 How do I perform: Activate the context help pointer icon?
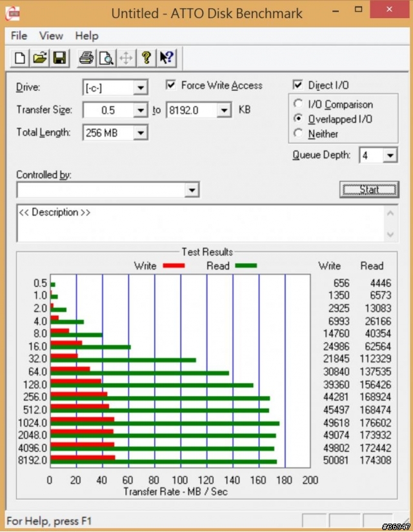[166, 58]
